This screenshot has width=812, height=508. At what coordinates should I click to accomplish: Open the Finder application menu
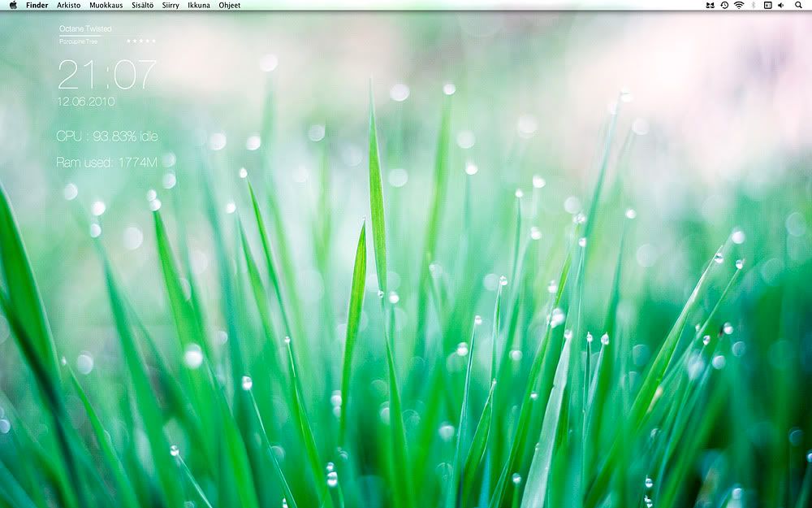tap(37, 5)
